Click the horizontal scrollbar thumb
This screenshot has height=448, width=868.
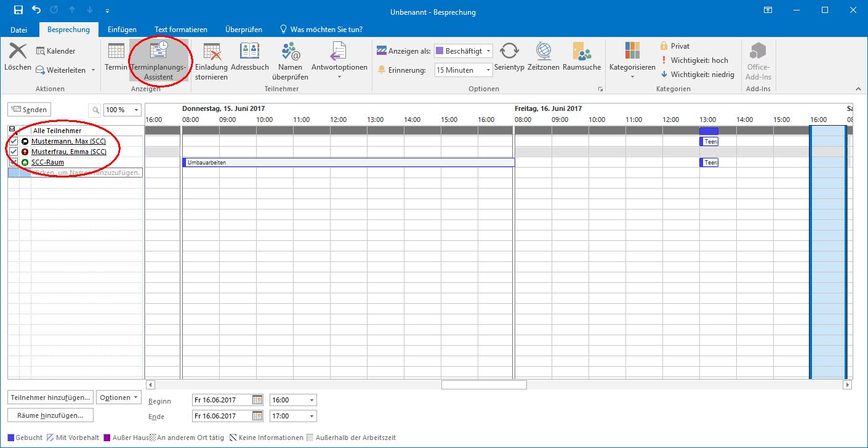coord(484,385)
